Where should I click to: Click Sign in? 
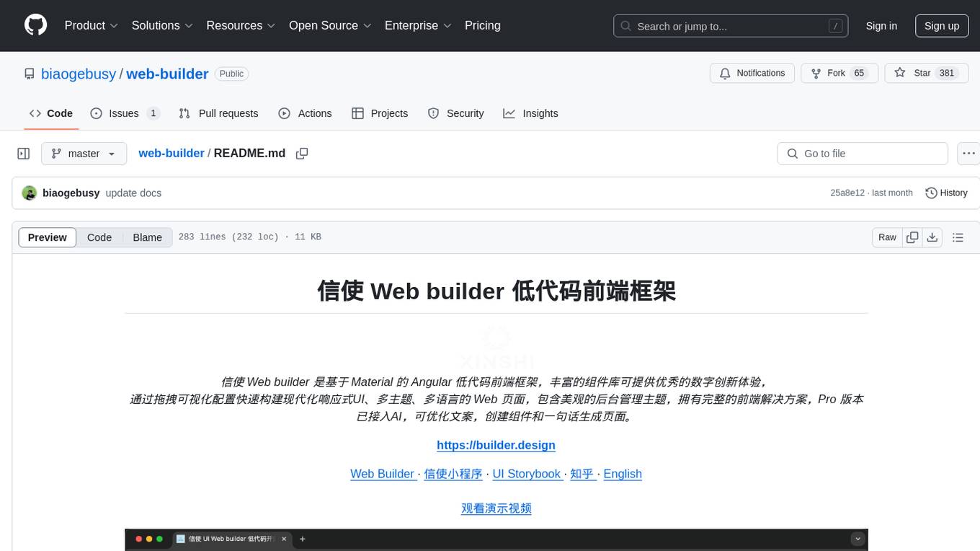pos(881,26)
